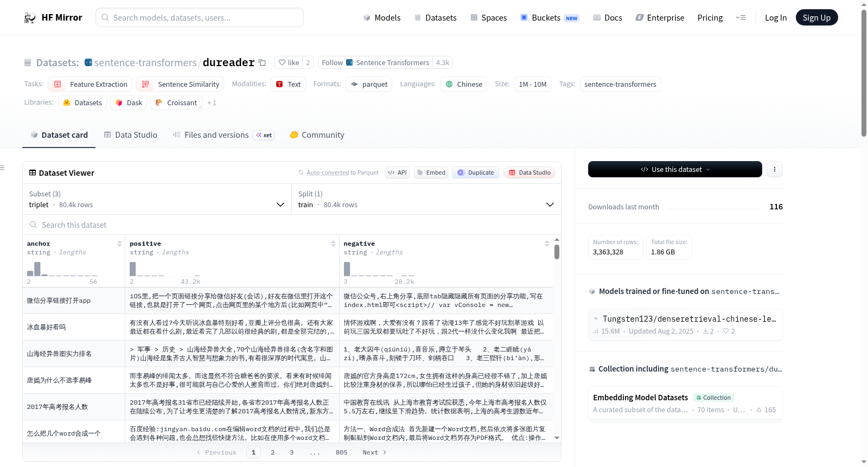Click the heart like button
This screenshot has width=868, height=467.
289,62
